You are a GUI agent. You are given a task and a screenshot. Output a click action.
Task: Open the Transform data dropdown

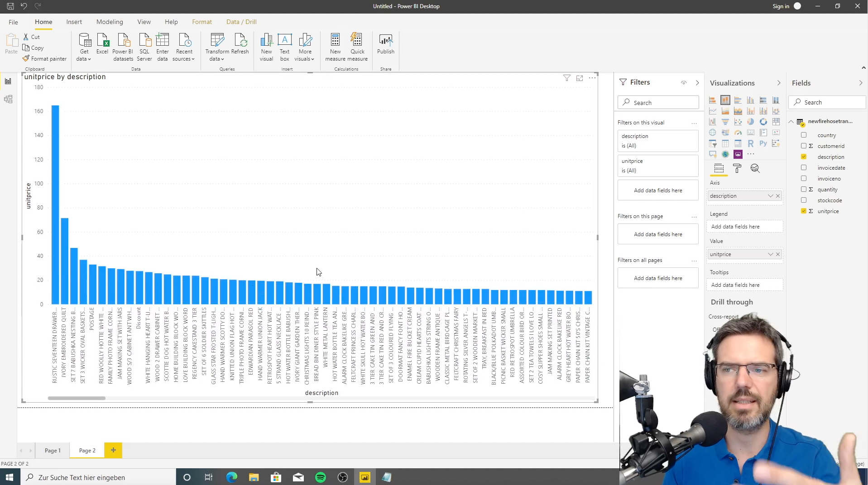pyautogui.click(x=217, y=47)
